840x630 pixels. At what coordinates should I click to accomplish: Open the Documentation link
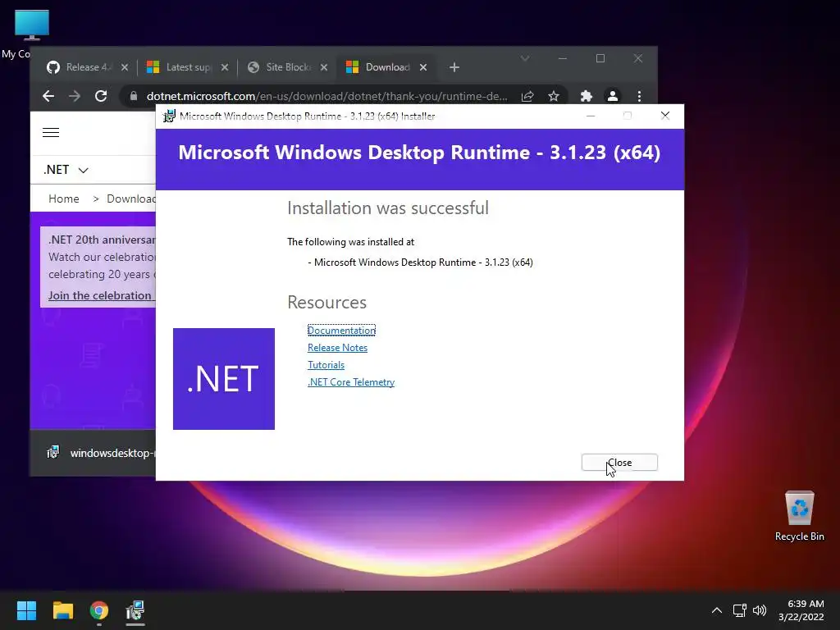coord(341,330)
